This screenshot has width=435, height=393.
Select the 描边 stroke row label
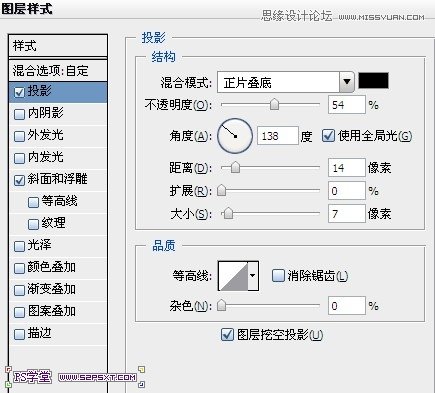point(39,333)
